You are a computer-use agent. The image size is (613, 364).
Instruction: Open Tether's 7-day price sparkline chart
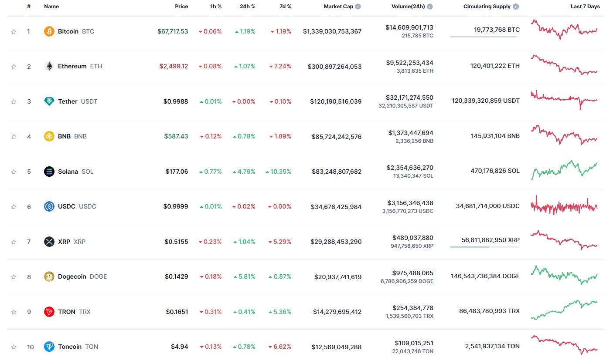coord(564,100)
